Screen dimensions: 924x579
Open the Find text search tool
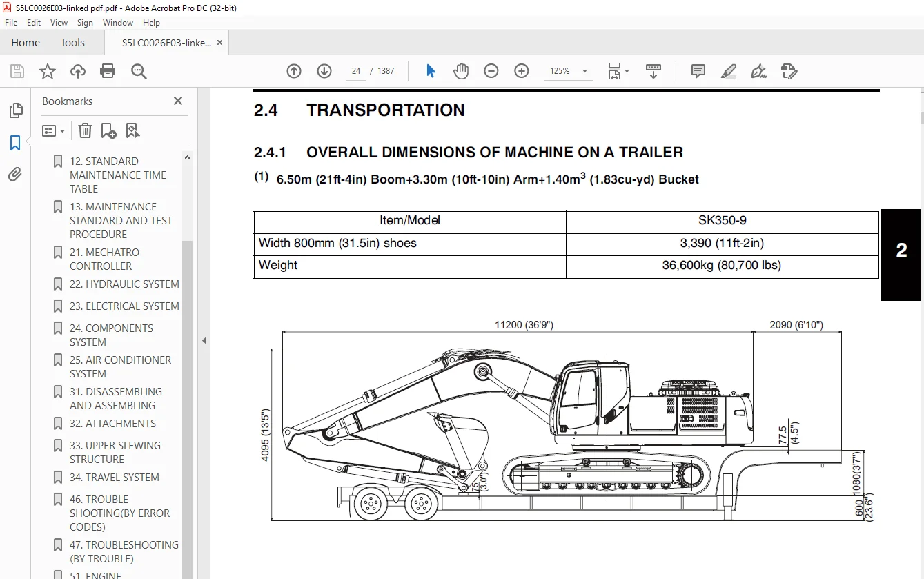pyautogui.click(x=139, y=71)
